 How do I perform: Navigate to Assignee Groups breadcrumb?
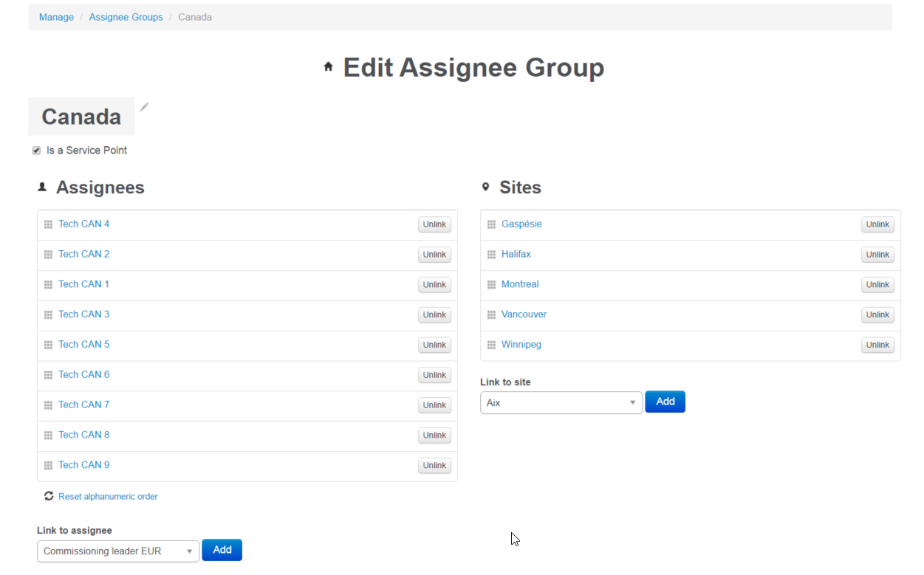[126, 17]
